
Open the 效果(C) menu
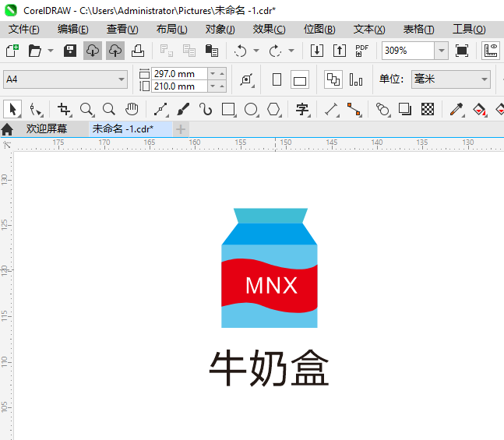pos(269,30)
